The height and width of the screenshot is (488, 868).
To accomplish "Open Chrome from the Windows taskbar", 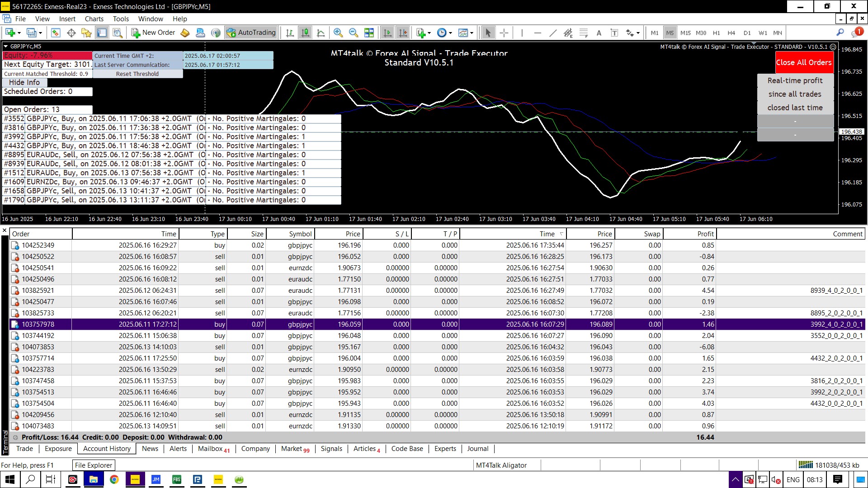I will [x=114, y=479].
